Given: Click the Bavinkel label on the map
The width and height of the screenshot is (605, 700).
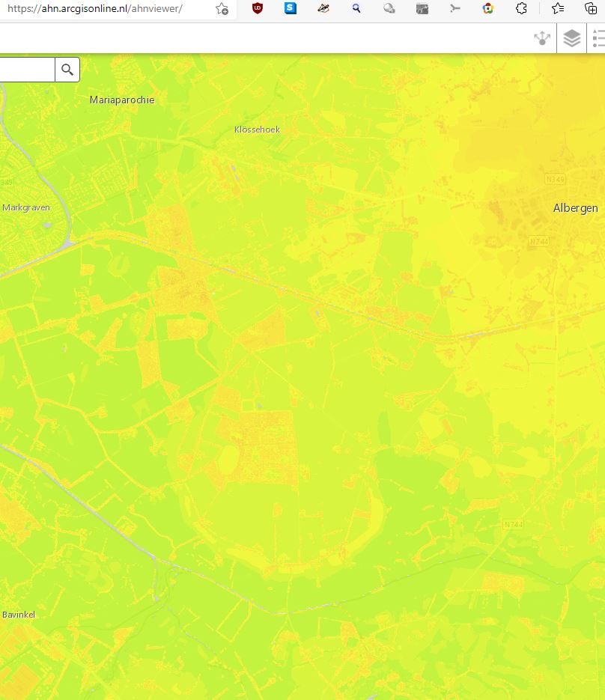Looking at the screenshot, I should click(x=19, y=615).
